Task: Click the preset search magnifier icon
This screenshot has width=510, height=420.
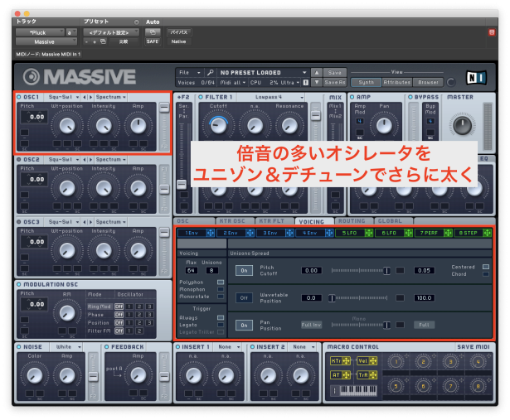Action: [x=211, y=73]
